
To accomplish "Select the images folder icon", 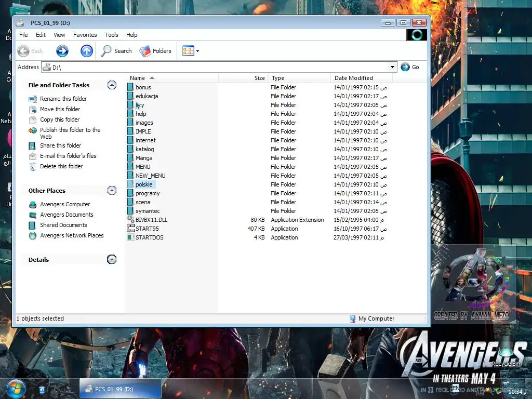I will coord(130,123).
